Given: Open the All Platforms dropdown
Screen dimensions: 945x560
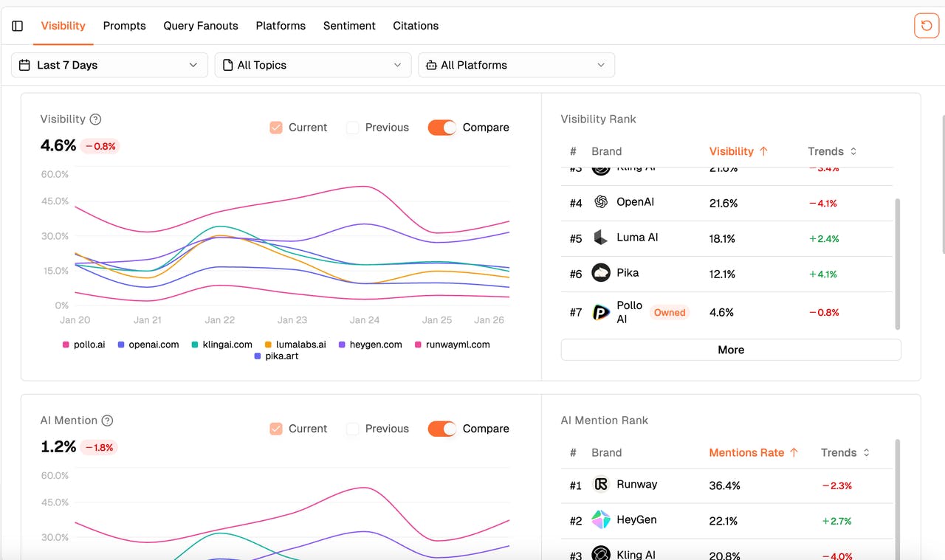Looking at the screenshot, I should [516, 65].
